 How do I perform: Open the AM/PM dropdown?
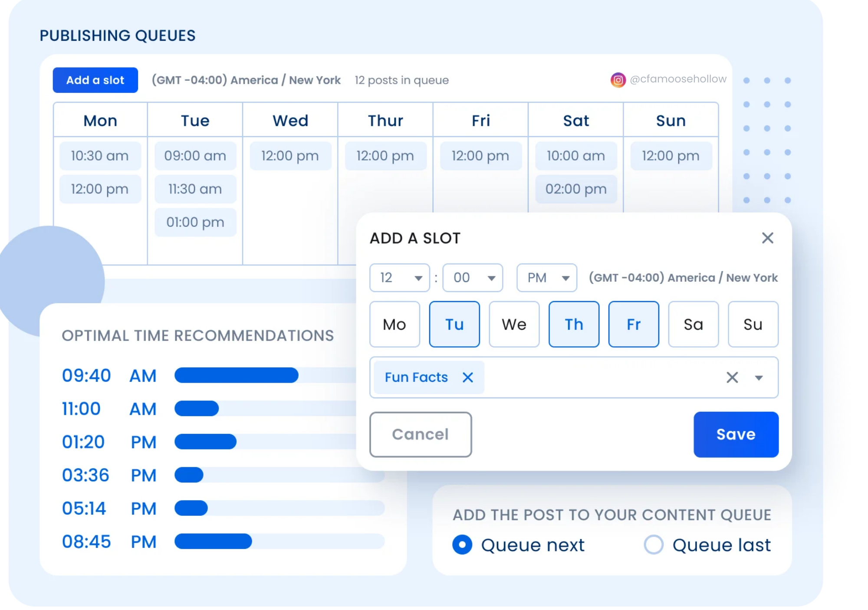point(546,278)
